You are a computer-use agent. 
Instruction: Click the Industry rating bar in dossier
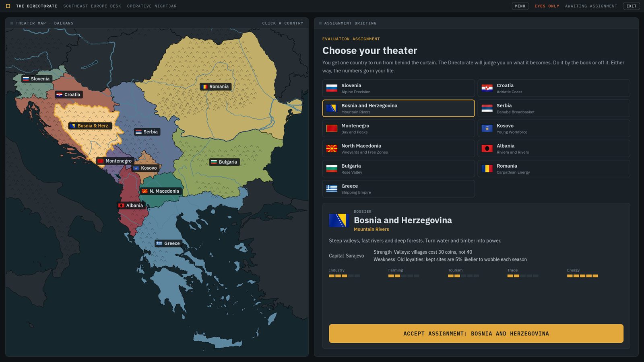[x=345, y=276]
